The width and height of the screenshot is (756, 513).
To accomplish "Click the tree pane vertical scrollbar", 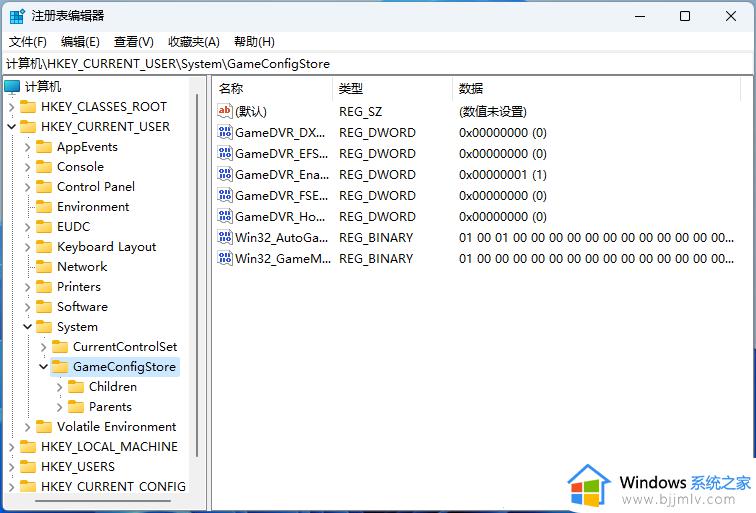I will [197, 275].
